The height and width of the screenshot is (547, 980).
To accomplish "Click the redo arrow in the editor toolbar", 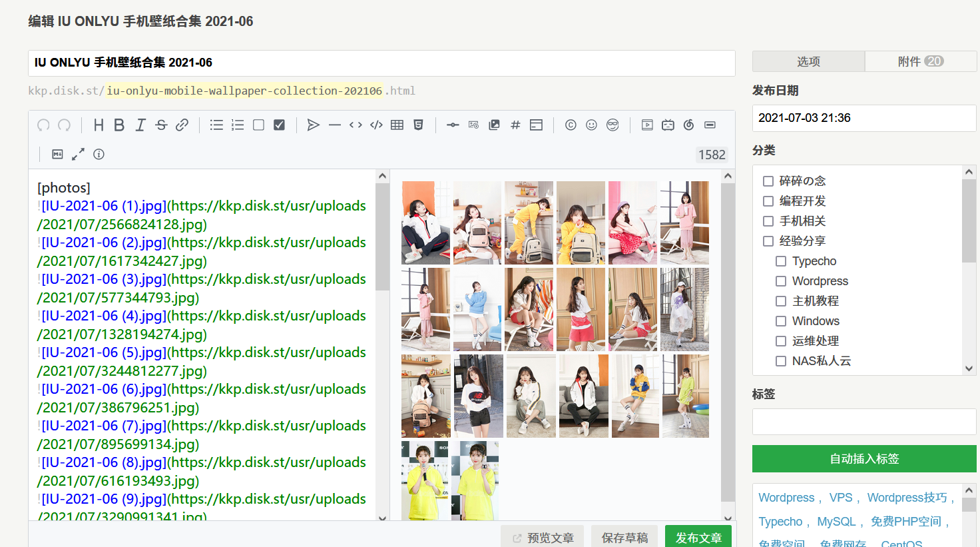I will (65, 125).
